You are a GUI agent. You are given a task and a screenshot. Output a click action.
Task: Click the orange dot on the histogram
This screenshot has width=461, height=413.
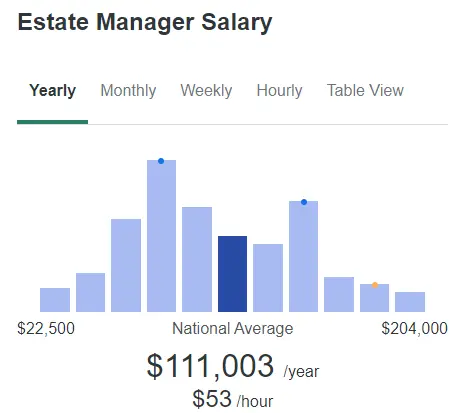375,285
